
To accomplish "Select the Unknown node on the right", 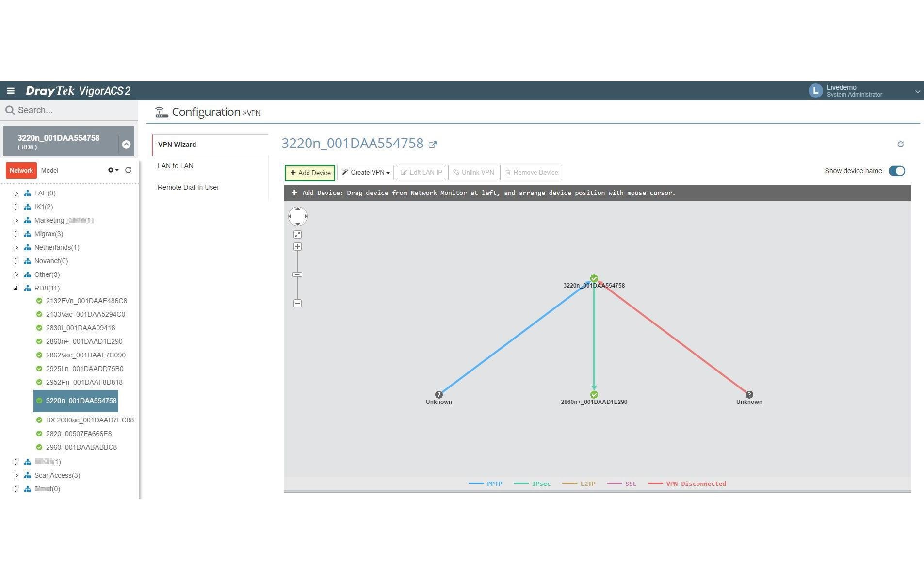I will click(x=749, y=395).
